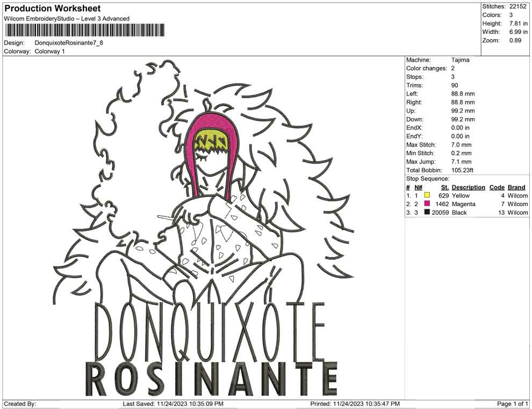This screenshot has width=532, height=409.
Task: Select the EndX value '0.00 in'
Action: pyautogui.click(x=461, y=128)
